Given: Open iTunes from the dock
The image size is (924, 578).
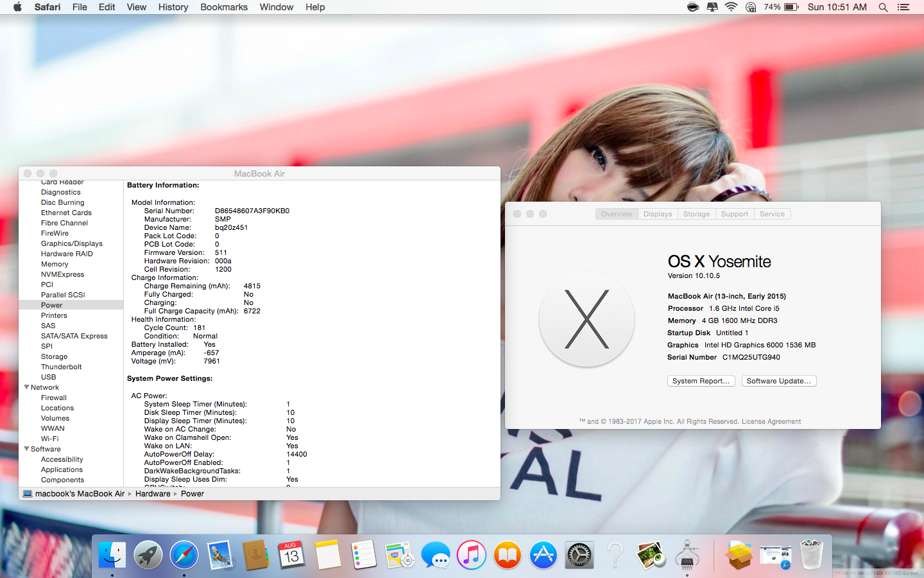Looking at the screenshot, I should (x=472, y=555).
